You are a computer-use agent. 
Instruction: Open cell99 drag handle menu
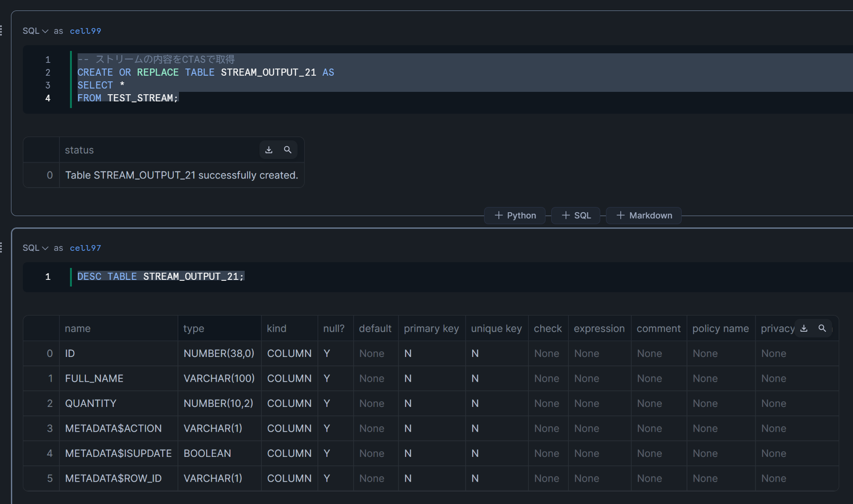pyautogui.click(x=1, y=30)
